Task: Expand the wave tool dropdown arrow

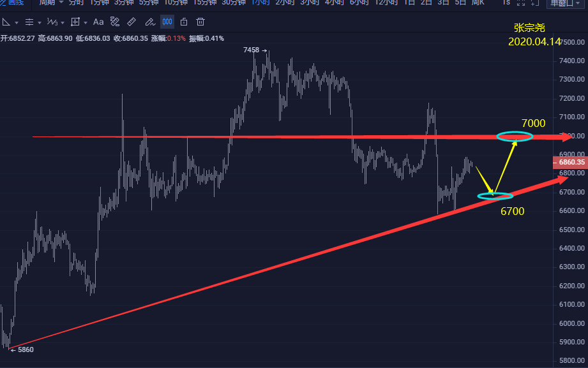Action: [63, 23]
